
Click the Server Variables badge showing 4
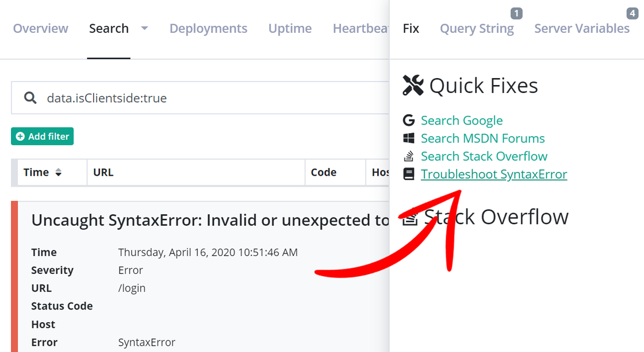(x=632, y=14)
